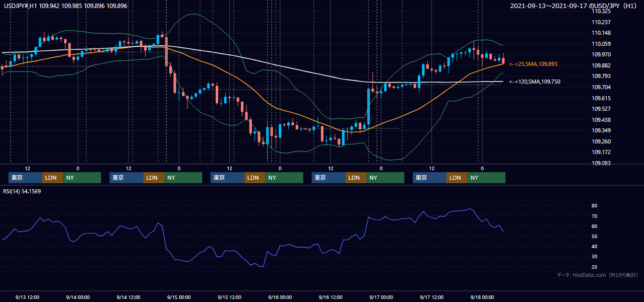Screen dimensions: 644x302
Task: Select the 9/15 00:00 time label
Action: click(179, 297)
